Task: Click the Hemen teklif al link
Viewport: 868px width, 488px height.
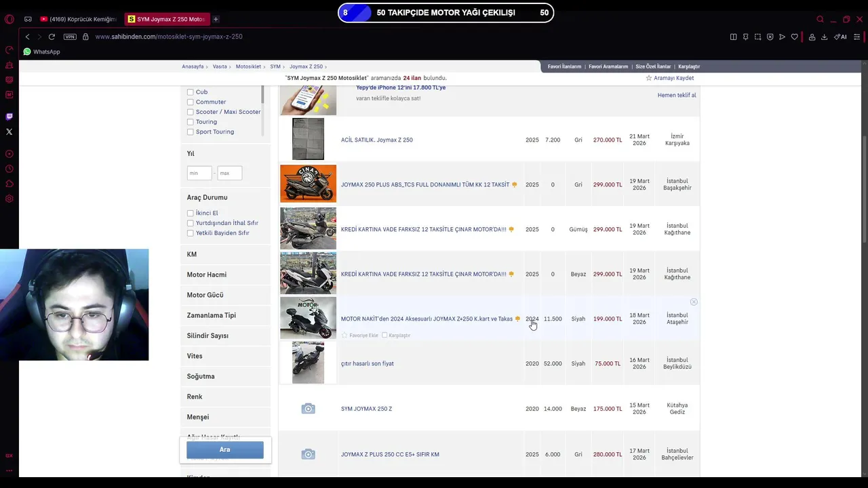Action: pyautogui.click(x=677, y=96)
